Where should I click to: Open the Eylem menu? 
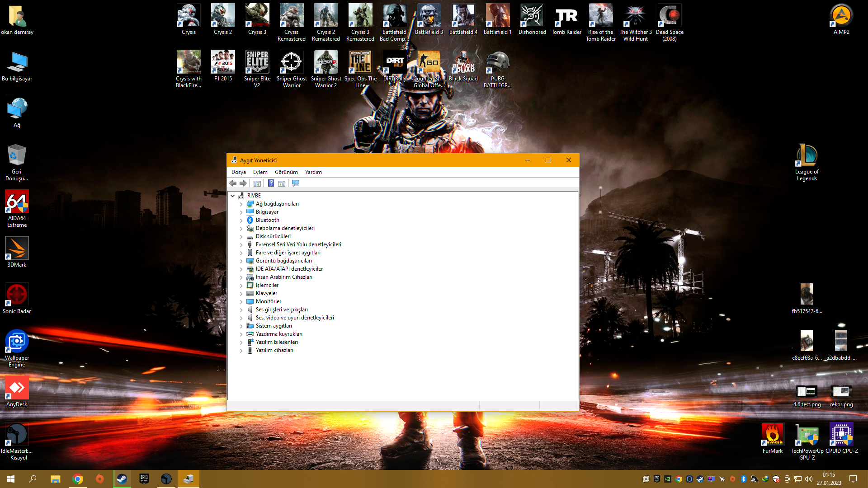coord(260,172)
